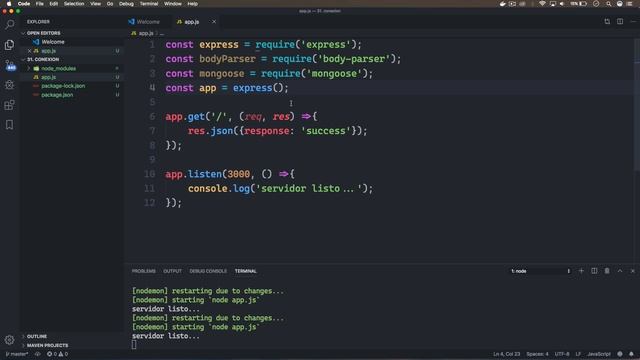Screen dimensions: 640x360
Task: Click Ln 4, Col 23 in status bar
Action: coord(507,354)
